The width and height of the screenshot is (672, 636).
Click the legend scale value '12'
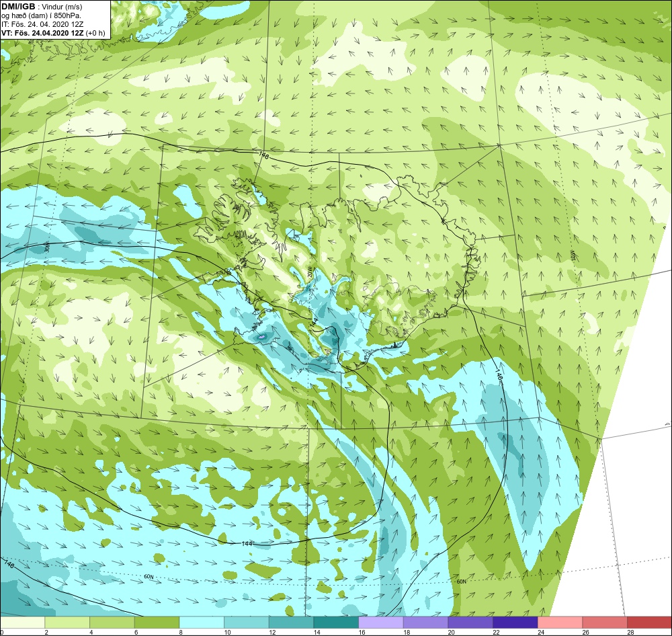[273, 632]
